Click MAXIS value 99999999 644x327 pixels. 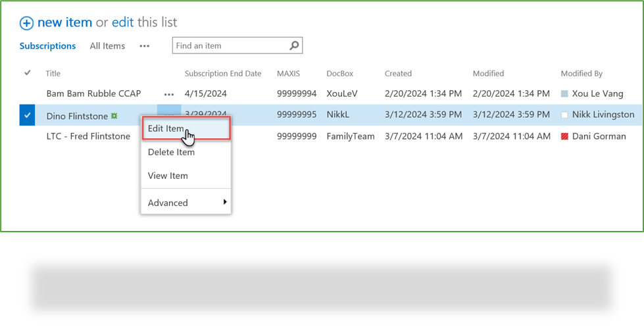297,136
